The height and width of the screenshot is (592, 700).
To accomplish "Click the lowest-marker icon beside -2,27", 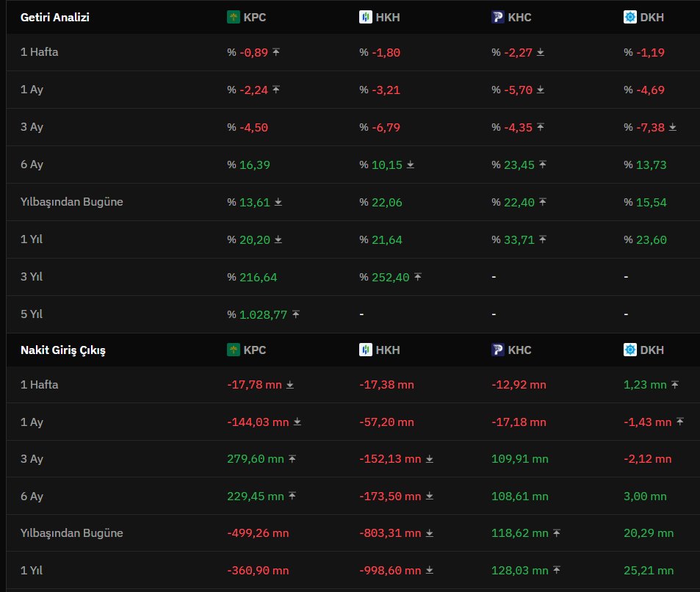I will pyautogui.click(x=540, y=52).
